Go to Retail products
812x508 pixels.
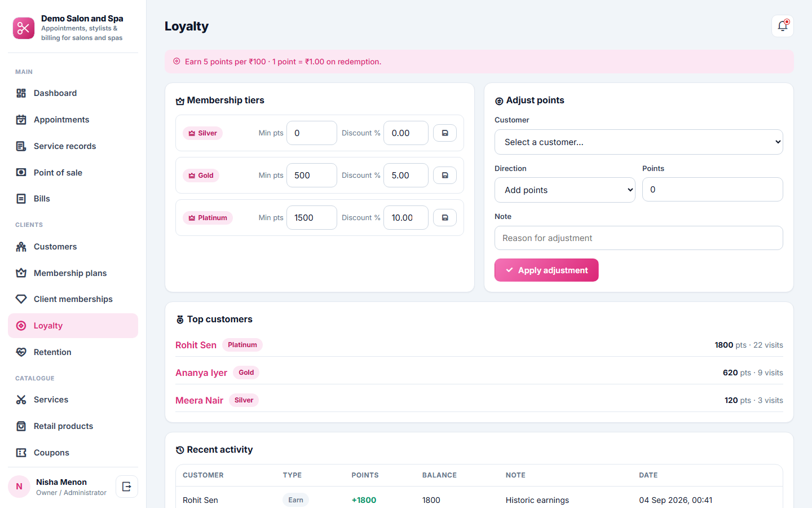click(x=73, y=426)
